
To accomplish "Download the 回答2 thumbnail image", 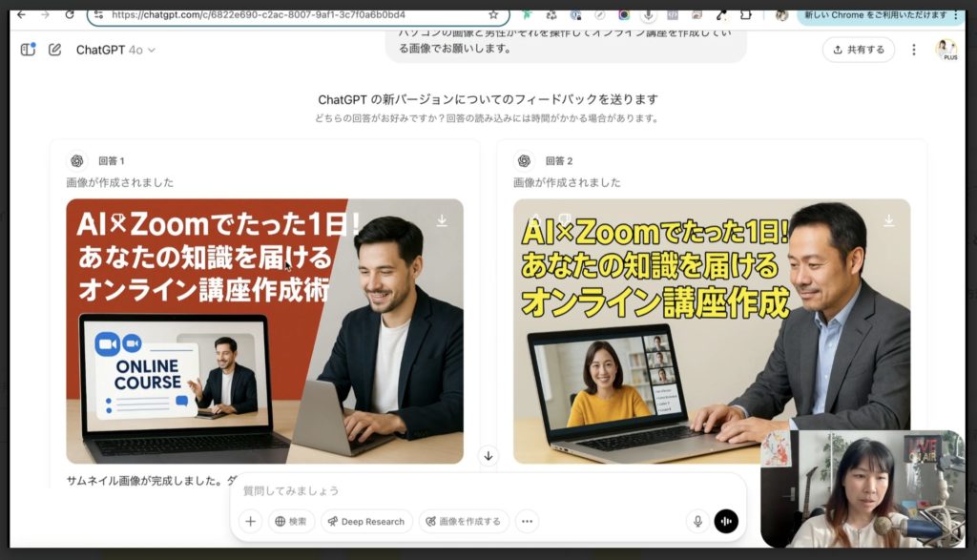I will [x=889, y=219].
